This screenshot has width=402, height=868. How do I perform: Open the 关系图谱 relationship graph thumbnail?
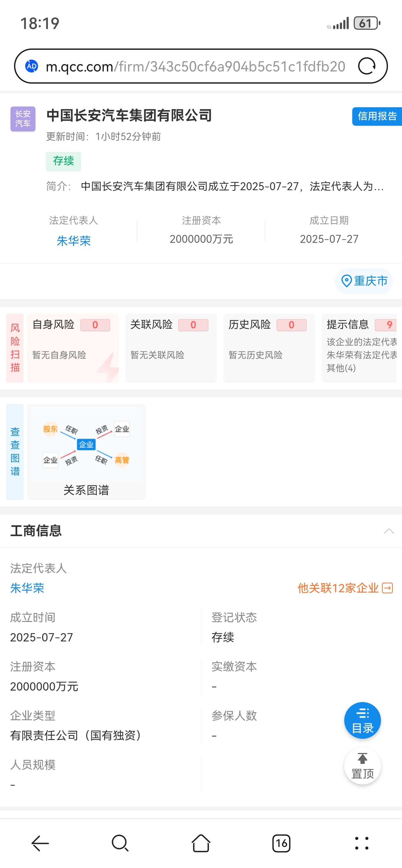pos(86,452)
